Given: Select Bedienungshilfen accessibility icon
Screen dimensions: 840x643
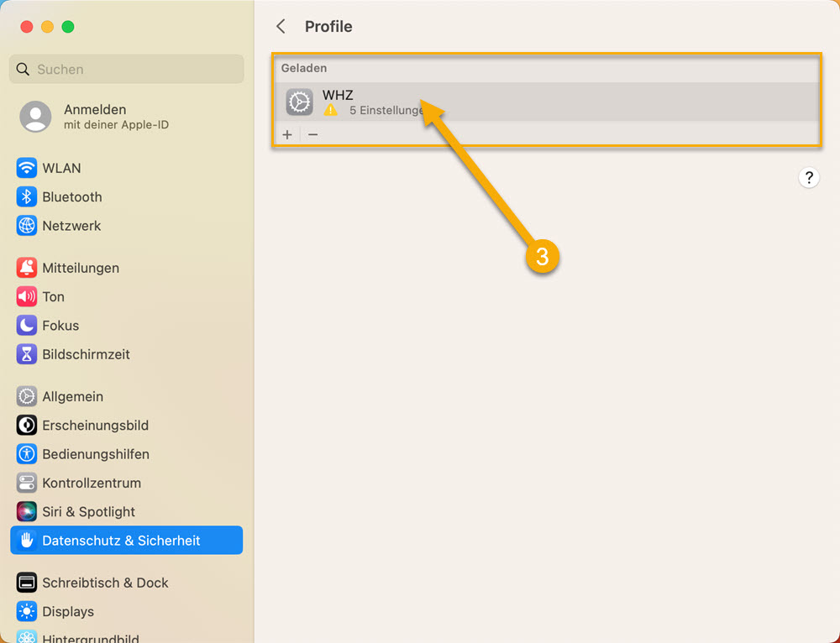Looking at the screenshot, I should 26,454.
